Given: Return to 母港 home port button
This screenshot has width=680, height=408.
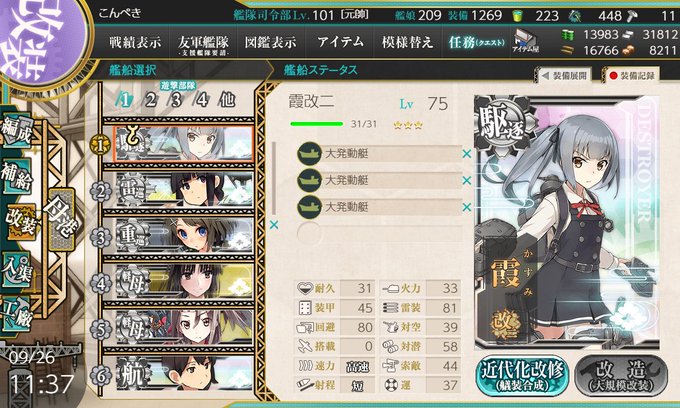Looking at the screenshot, I should [x=61, y=219].
